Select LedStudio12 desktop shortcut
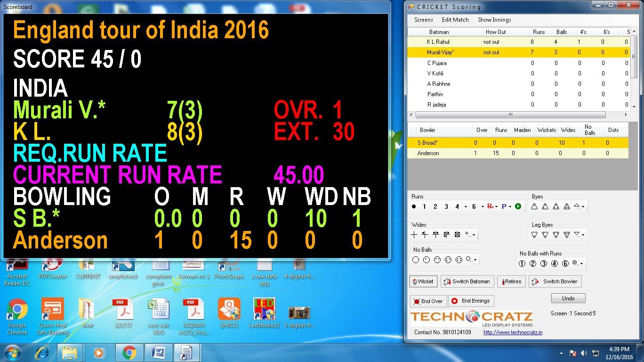This screenshot has width=644, height=362. pos(264,313)
